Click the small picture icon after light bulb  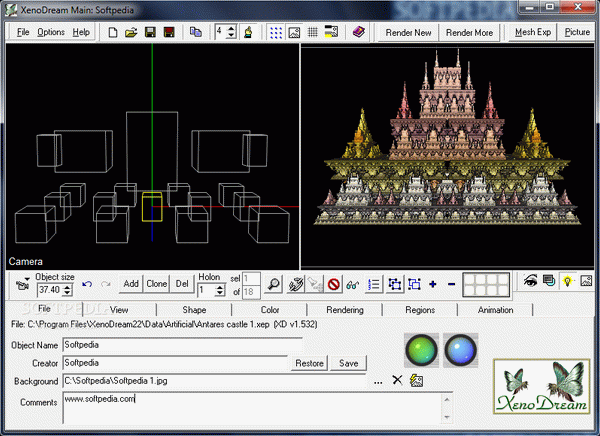[586, 281]
